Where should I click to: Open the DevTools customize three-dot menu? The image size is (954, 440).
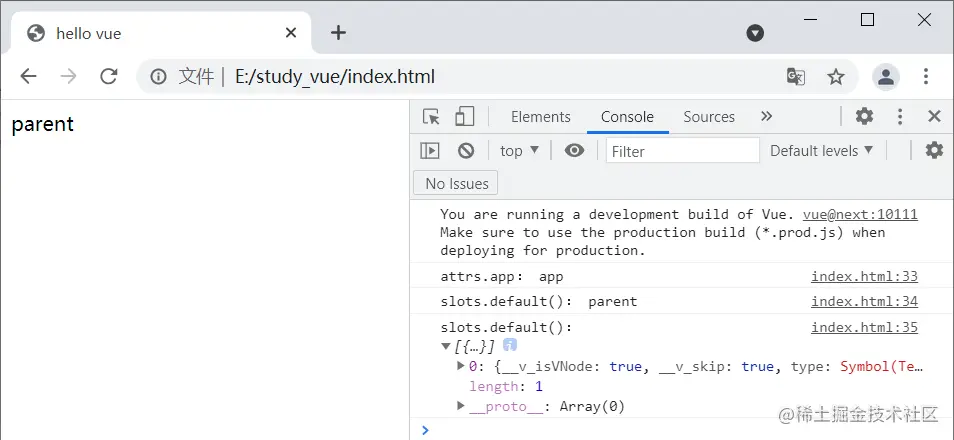point(900,116)
